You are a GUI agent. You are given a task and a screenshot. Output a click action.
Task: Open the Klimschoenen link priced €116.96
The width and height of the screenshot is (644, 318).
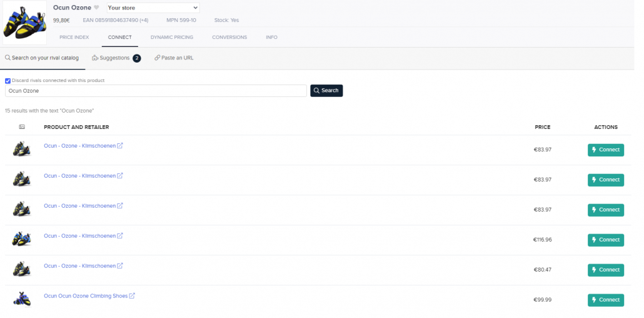coord(79,236)
